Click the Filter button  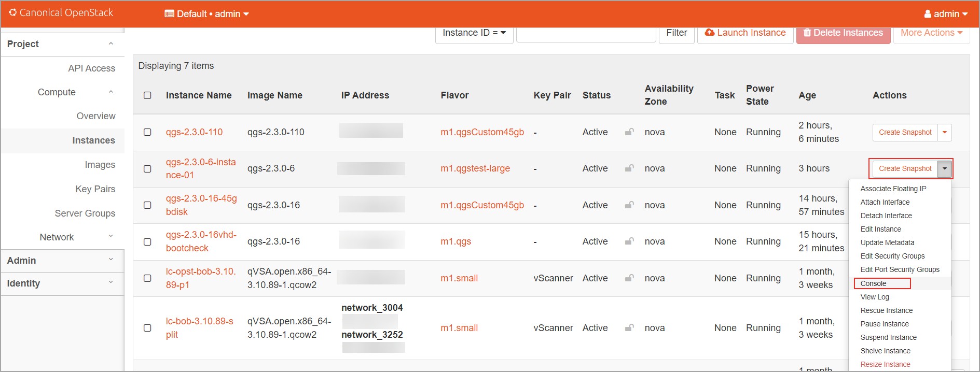pos(677,33)
